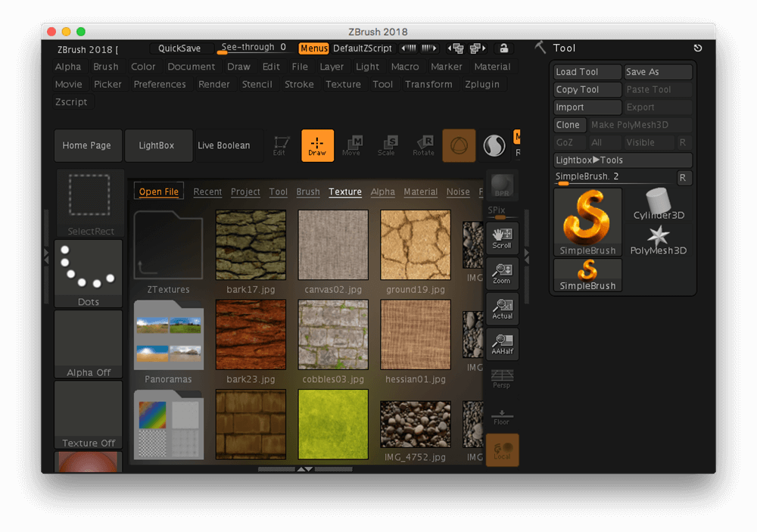The height and width of the screenshot is (532, 757).
Task: Click previous layout arrows icon
Action: pyautogui.click(x=409, y=48)
